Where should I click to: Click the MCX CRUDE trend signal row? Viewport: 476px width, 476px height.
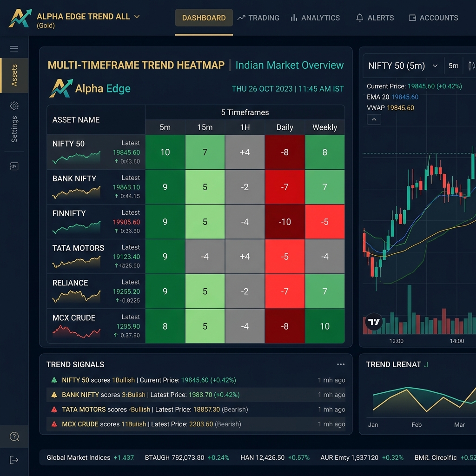196,424
